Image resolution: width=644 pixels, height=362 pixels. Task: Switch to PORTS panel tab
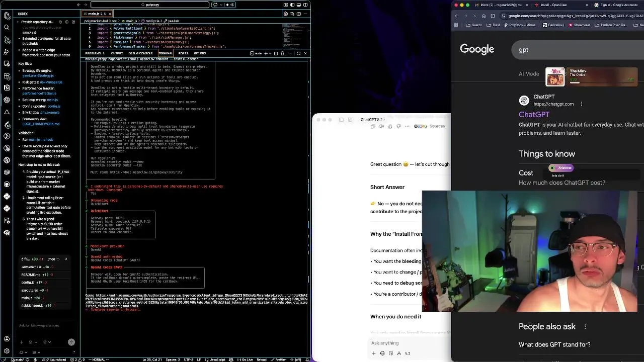coord(183,53)
